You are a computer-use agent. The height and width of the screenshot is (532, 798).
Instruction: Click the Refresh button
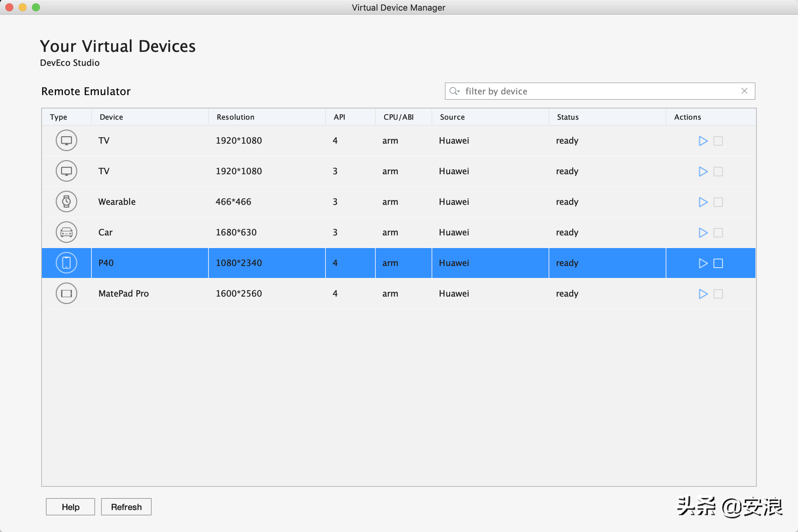pyautogui.click(x=126, y=506)
